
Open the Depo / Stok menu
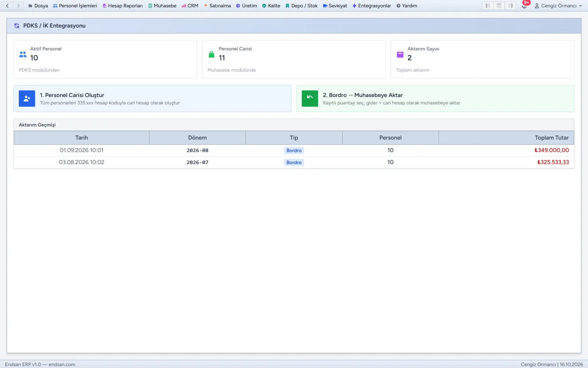point(301,6)
